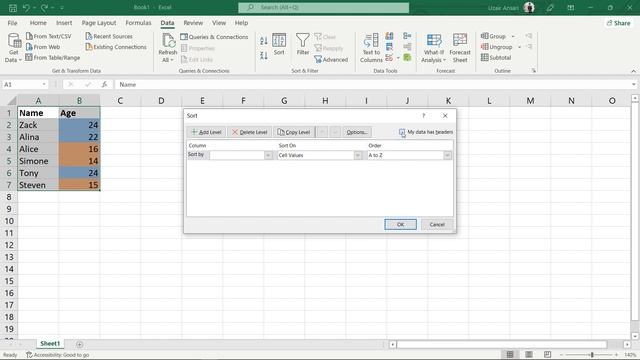Open Existing Connections

tap(116, 47)
